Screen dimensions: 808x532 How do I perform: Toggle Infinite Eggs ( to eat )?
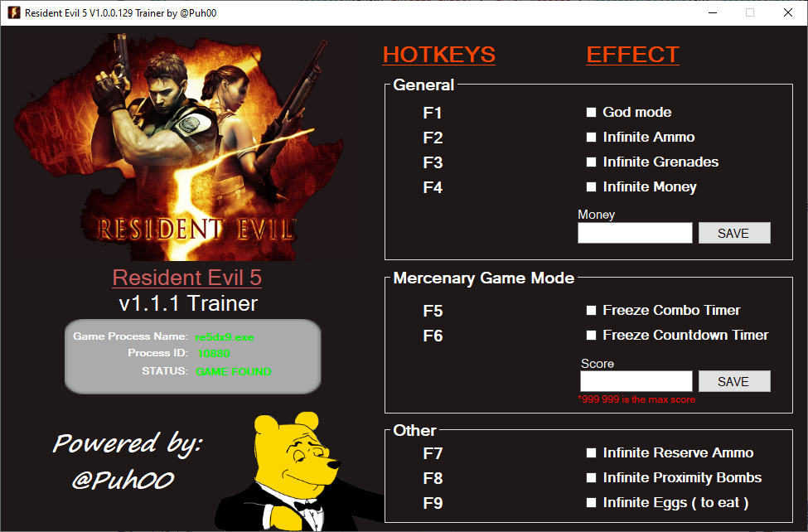(592, 503)
